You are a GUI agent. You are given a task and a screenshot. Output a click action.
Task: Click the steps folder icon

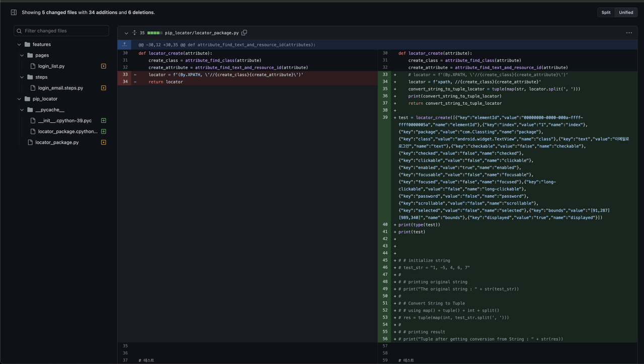30,77
